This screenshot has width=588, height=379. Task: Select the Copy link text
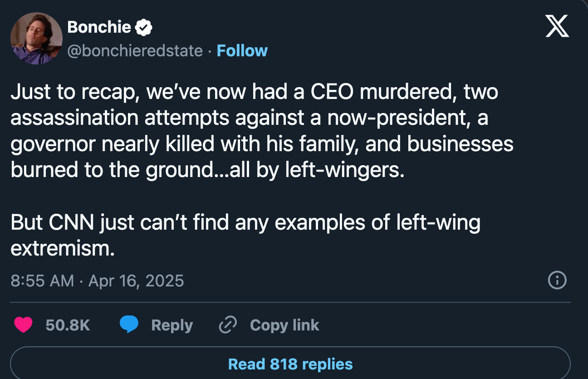click(x=284, y=325)
